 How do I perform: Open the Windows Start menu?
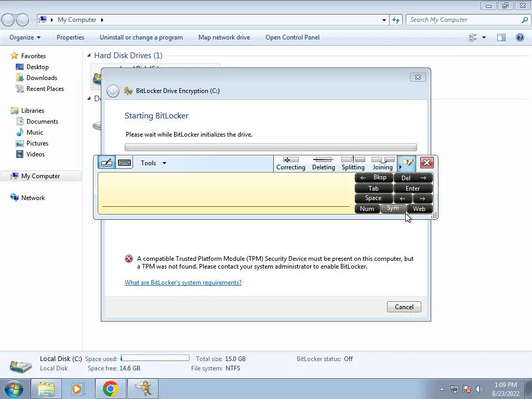[14, 389]
